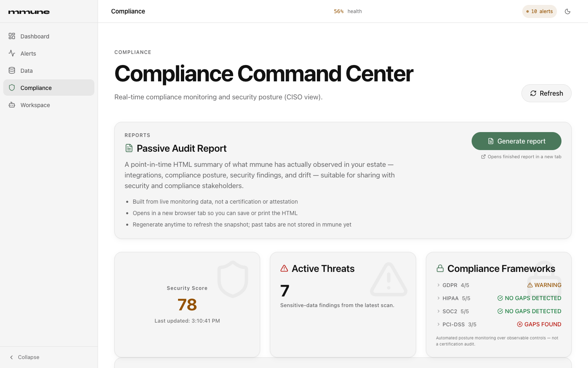Click the Active Threats heading
Screen dimensions: 588x368
pyautogui.click(x=323, y=269)
